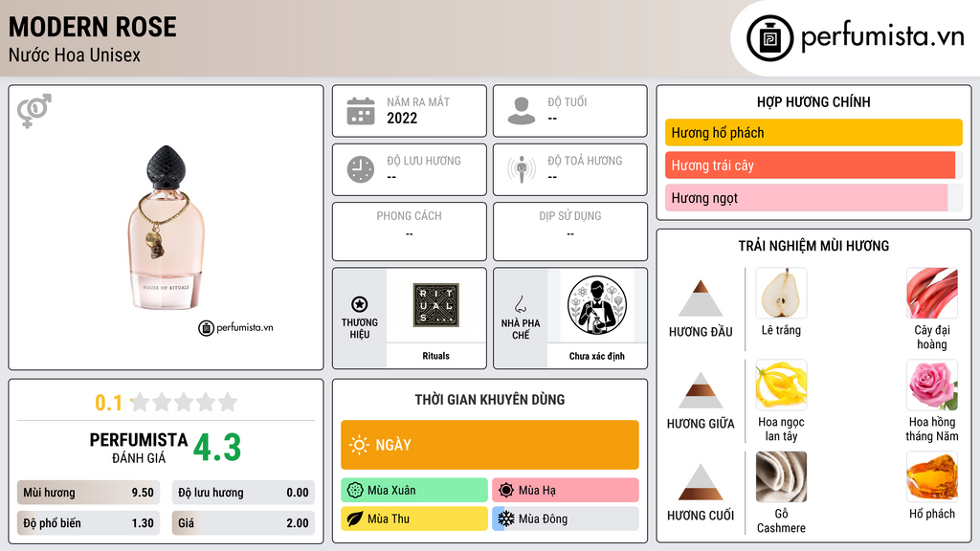This screenshot has width=980, height=551.
Task: Click the nose icon above Nhà pha chế
Action: 520,304
